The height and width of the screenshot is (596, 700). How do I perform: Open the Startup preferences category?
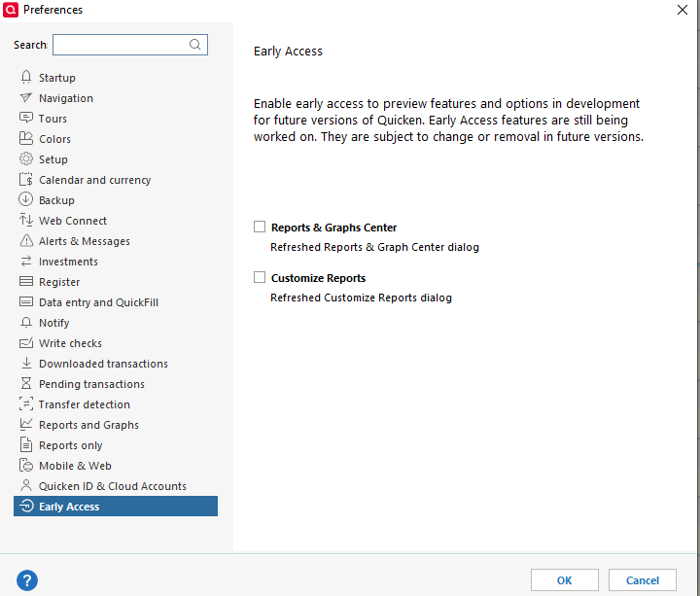point(57,78)
